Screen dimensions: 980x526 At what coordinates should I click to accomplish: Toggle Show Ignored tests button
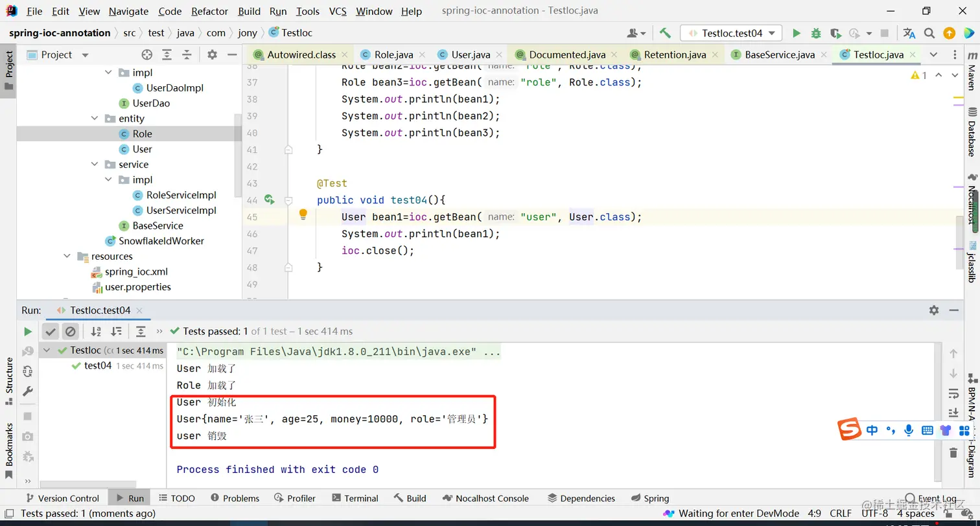(x=70, y=332)
